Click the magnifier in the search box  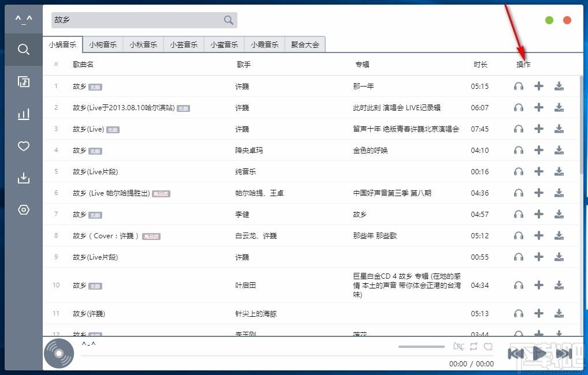[x=228, y=20]
